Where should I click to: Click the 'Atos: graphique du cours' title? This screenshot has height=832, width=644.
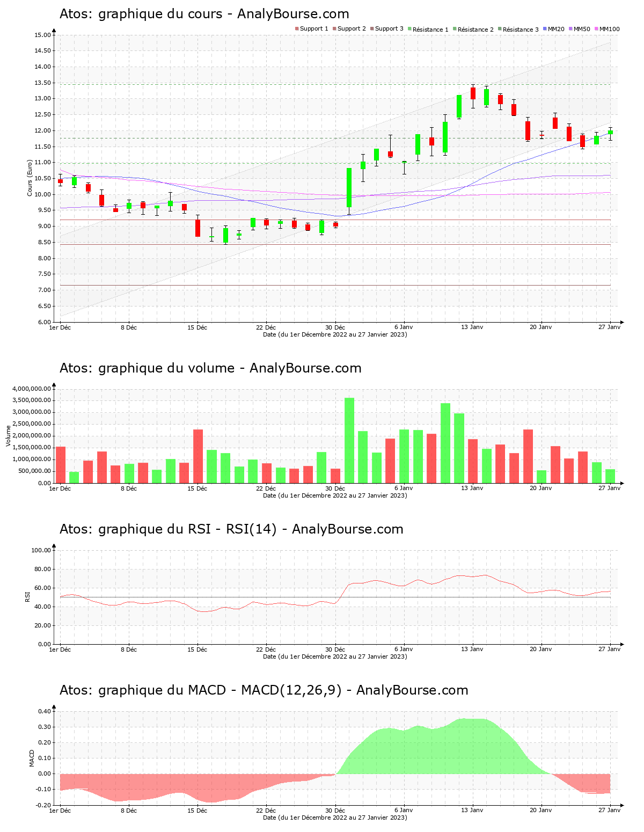pos(204,14)
